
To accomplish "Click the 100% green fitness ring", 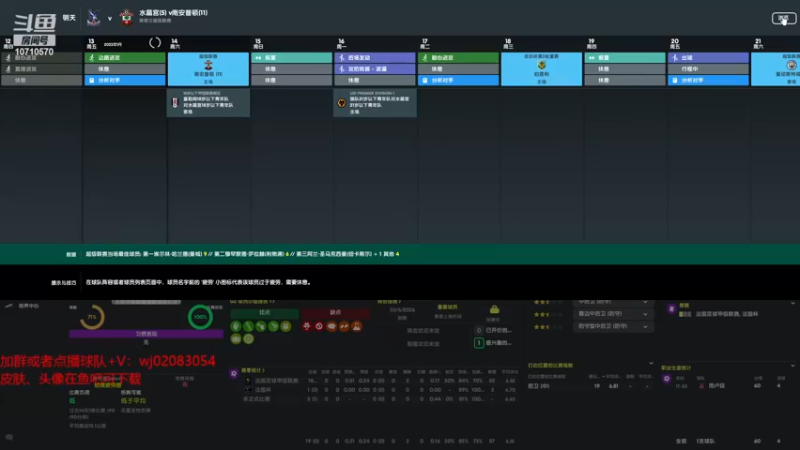I will [201, 317].
